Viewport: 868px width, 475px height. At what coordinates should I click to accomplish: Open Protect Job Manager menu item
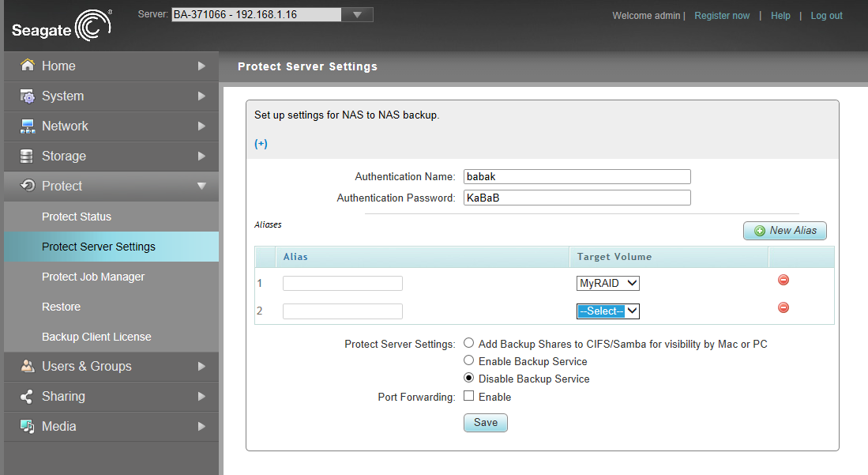(x=93, y=277)
